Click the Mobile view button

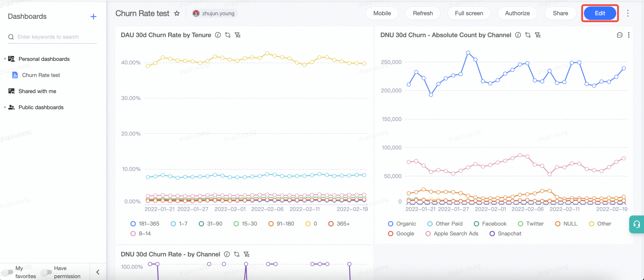pos(382,13)
